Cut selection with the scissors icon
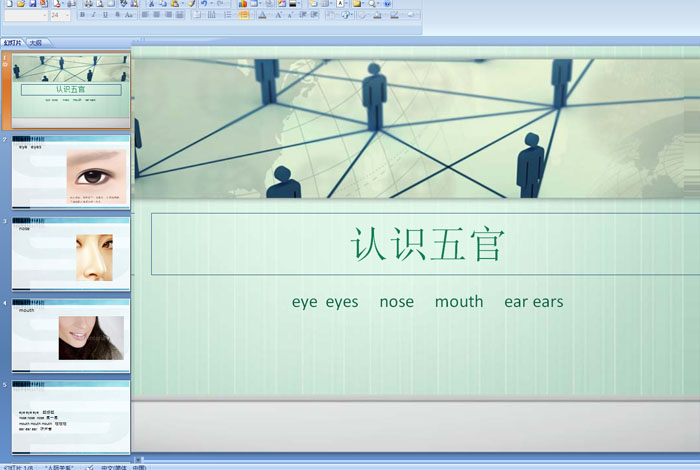Screen dimensions: 700x470 (151, 4)
